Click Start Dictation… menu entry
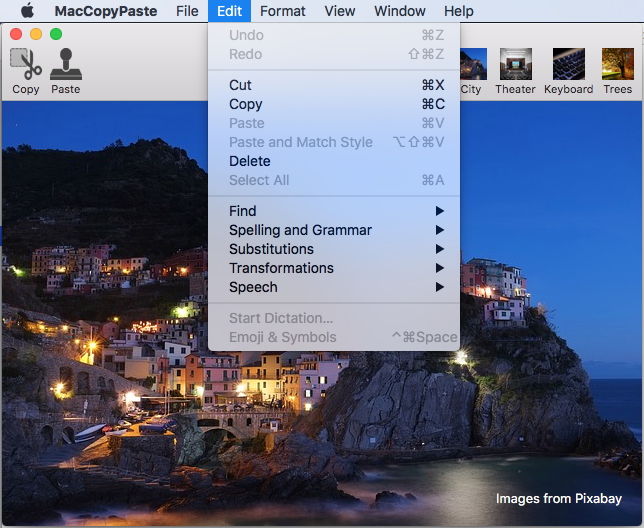This screenshot has width=644, height=528. (x=334, y=318)
